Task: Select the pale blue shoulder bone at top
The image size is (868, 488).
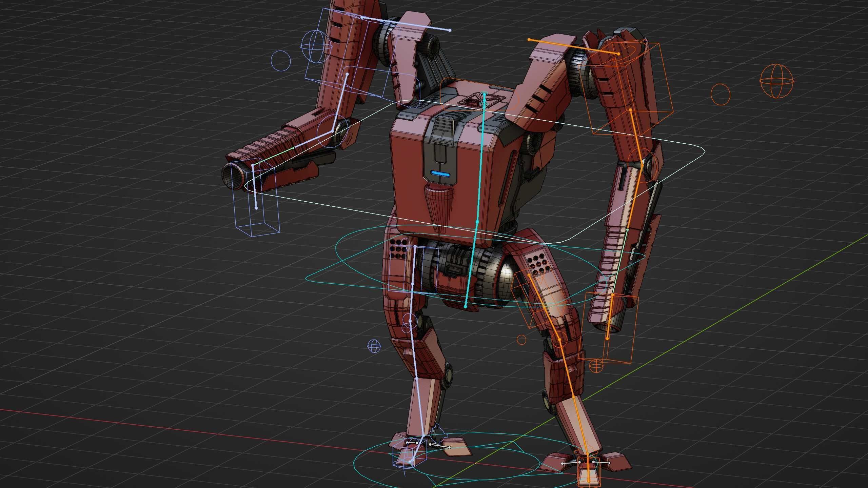Action: point(406,23)
